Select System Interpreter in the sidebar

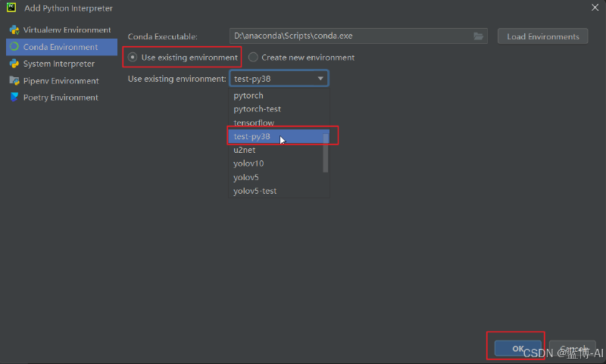click(62, 64)
